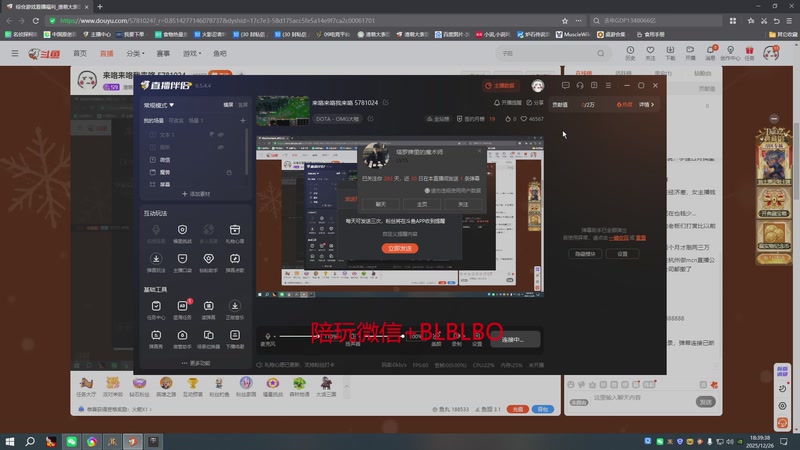Open Douyu hamburger sidebar menu
The height and width of the screenshot is (450, 800).
[x=15, y=53]
